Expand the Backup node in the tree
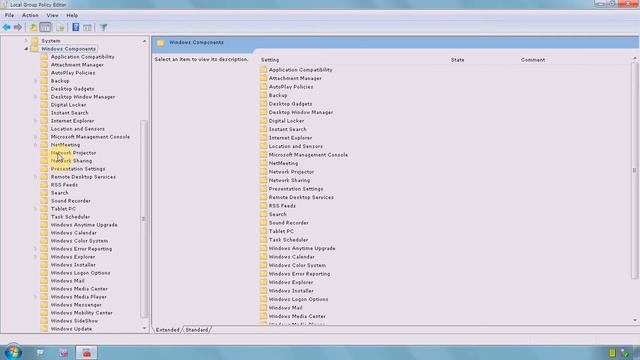This screenshot has width=640, height=360. (36, 81)
